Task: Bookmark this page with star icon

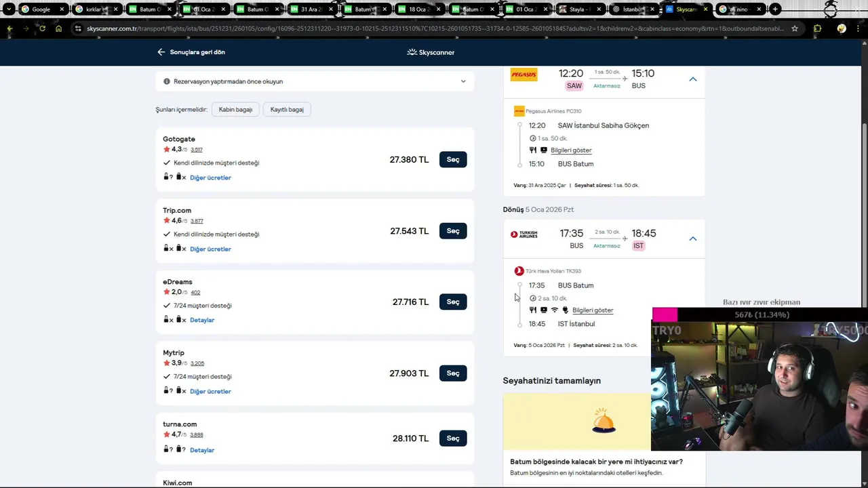Action: pos(795,28)
